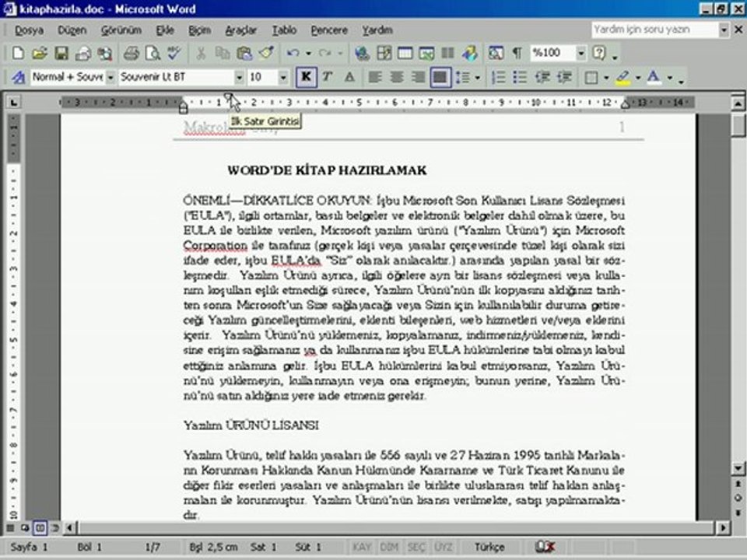Click the vertical scrollbar thumb
Screen dimensions: 747x560
click(x=738, y=124)
